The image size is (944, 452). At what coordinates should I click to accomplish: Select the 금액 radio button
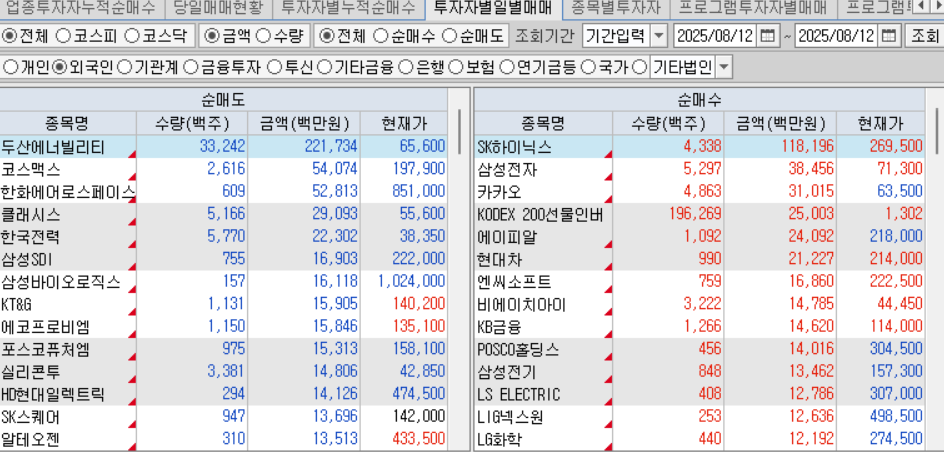pos(212,36)
